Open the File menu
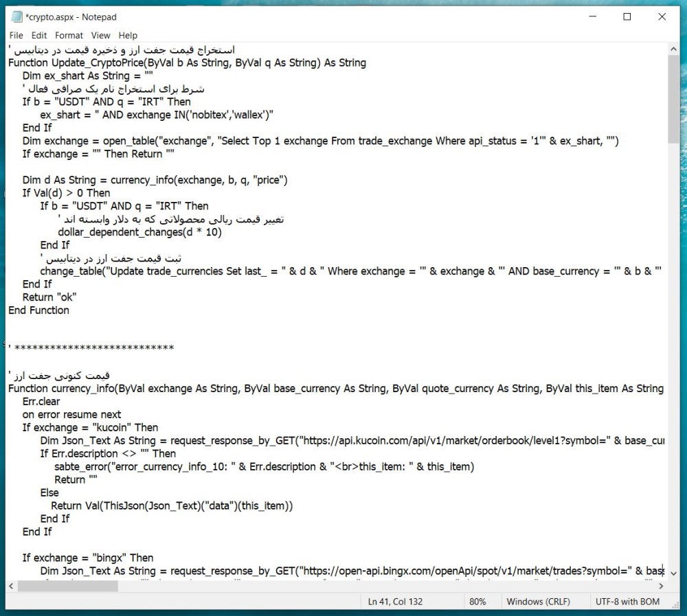This screenshot has height=616, width=687. pos(16,35)
